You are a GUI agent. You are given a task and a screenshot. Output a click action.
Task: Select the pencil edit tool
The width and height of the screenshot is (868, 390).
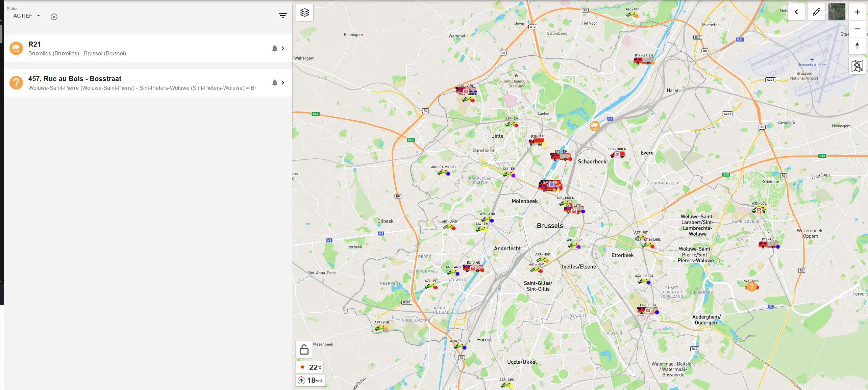pyautogui.click(x=816, y=12)
